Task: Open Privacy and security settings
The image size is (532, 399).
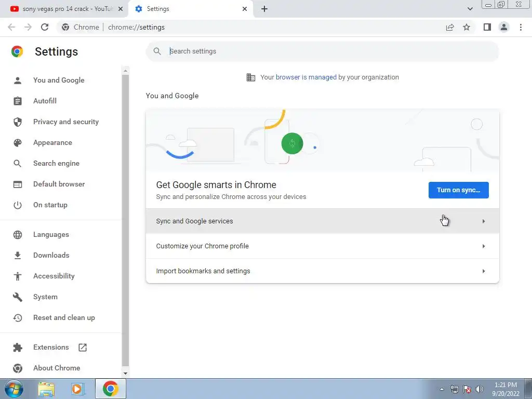Action: (x=66, y=122)
